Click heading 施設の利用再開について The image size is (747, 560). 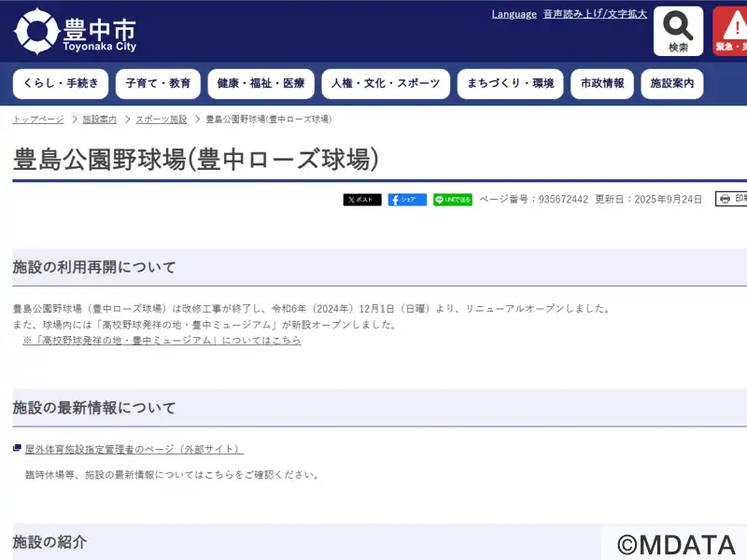click(x=94, y=267)
